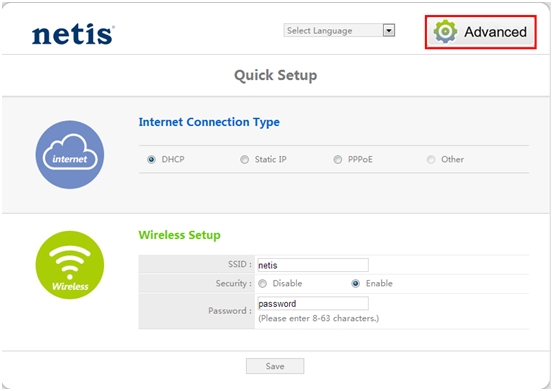Screen dimensions: 553x391
Task: Click the Internet Connection Type heading
Action: 209,122
